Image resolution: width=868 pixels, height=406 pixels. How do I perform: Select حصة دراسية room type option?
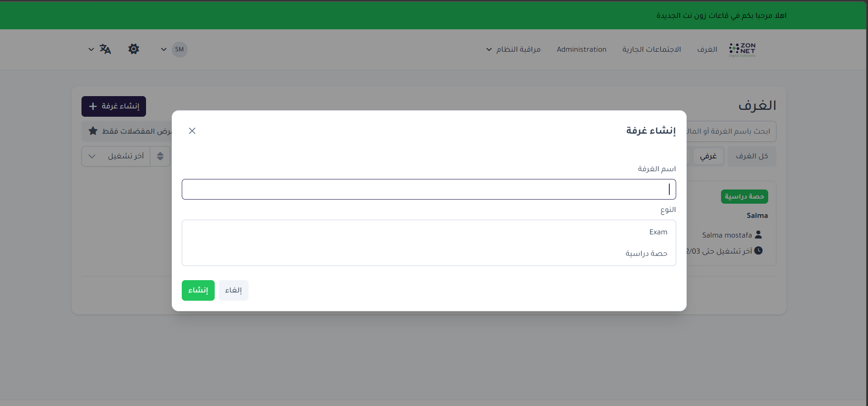(x=646, y=254)
